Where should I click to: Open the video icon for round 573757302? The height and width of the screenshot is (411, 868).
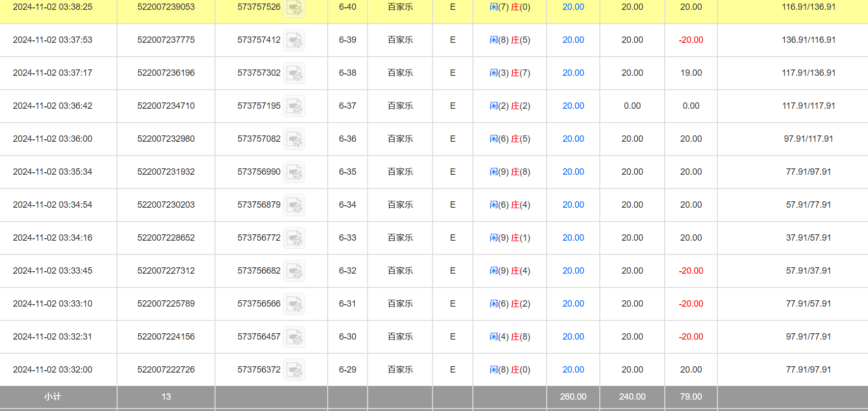[x=294, y=73]
